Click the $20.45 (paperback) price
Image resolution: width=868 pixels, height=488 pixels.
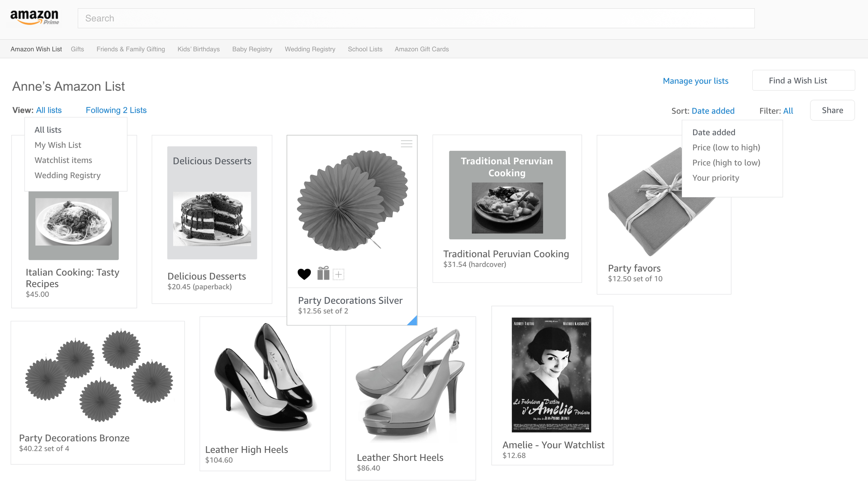tap(200, 287)
